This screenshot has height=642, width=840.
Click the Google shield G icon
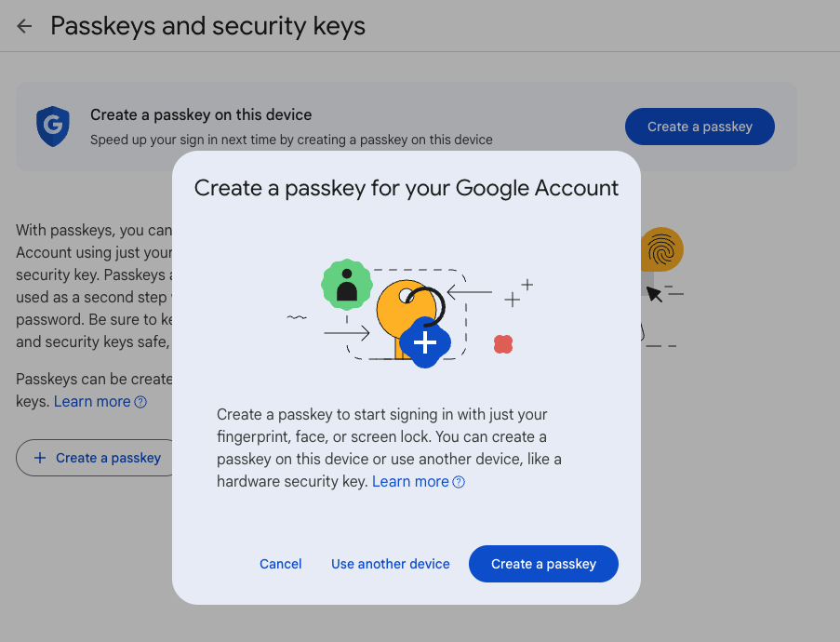point(52,126)
